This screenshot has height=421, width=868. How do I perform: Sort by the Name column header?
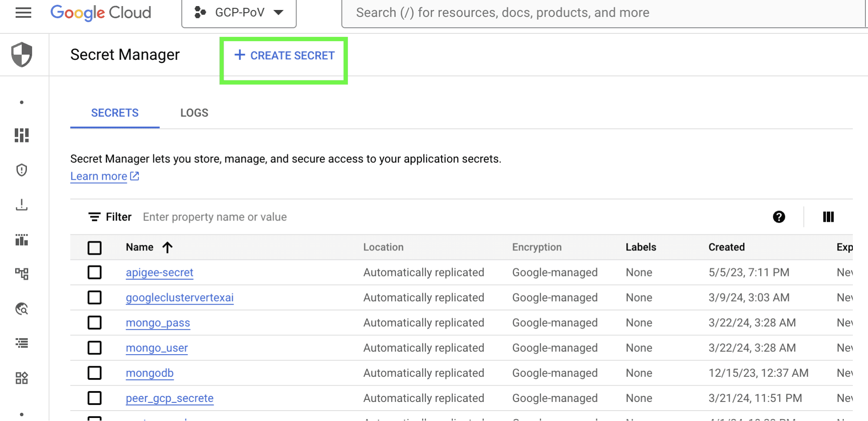139,247
